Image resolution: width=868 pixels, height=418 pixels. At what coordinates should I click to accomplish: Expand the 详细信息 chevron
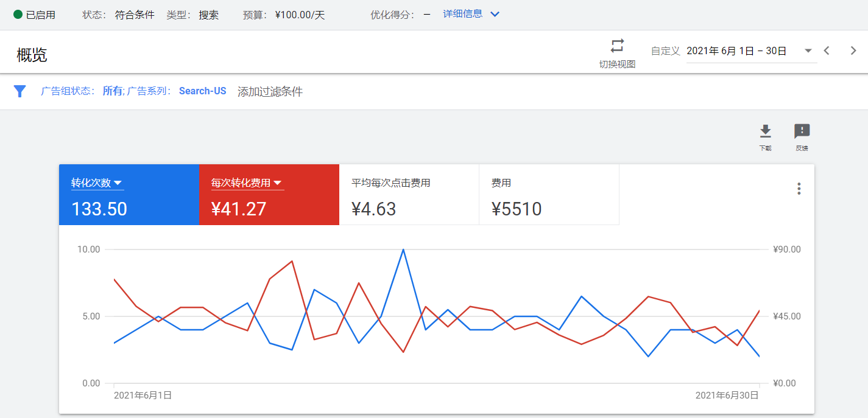495,14
